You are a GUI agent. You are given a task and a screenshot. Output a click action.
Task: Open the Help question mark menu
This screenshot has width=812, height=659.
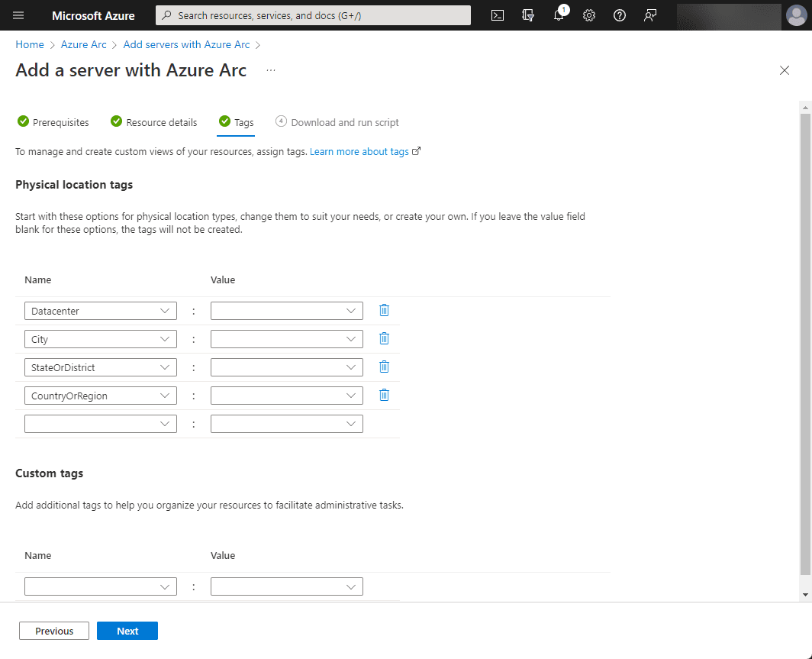(x=620, y=15)
